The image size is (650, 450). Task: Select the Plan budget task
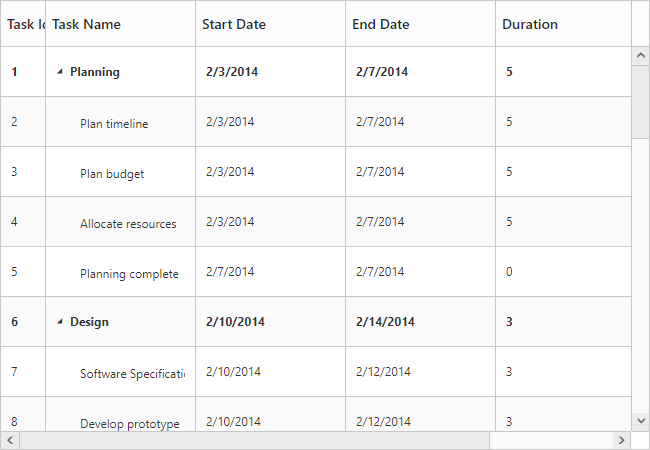pyautogui.click(x=112, y=174)
